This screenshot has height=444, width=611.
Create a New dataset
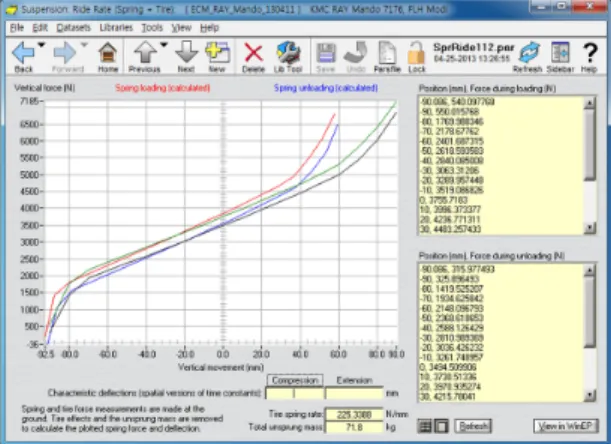pos(217,53)
